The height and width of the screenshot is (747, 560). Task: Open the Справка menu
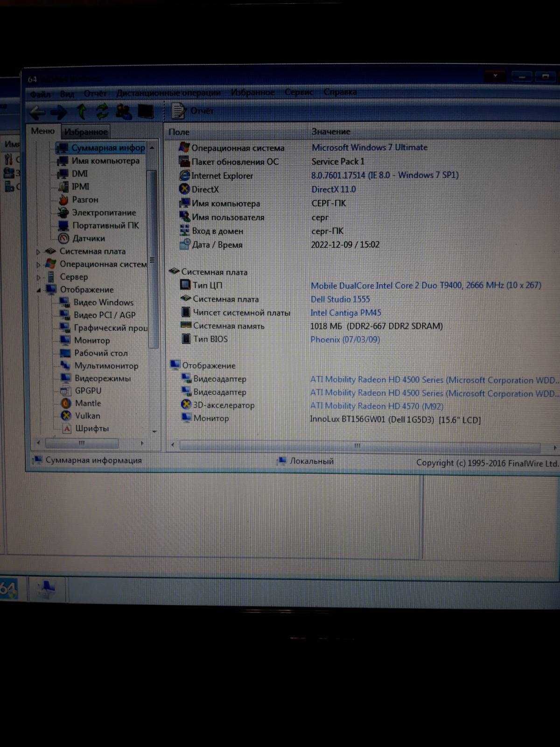click(340, 92)
